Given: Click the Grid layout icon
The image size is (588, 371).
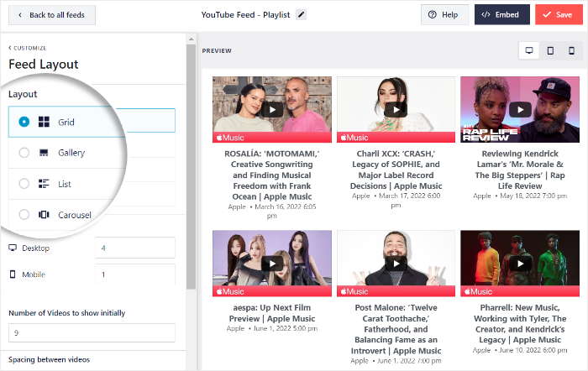Looking at the screenshot, I should (44, 122).
